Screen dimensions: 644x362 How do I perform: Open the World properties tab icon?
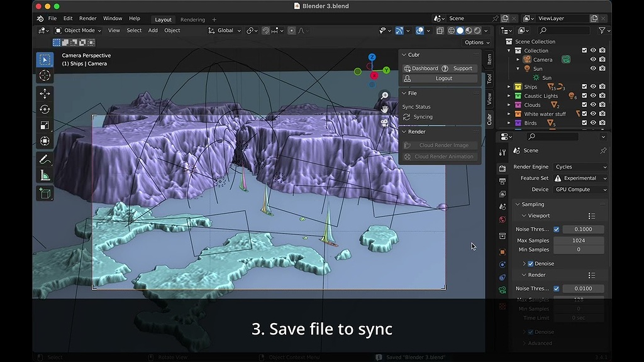[x=502, y=219]
